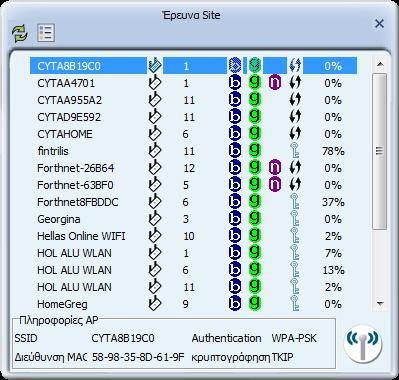Click channel 10 of Hellas Online WIFI

[x=189, y=236]
